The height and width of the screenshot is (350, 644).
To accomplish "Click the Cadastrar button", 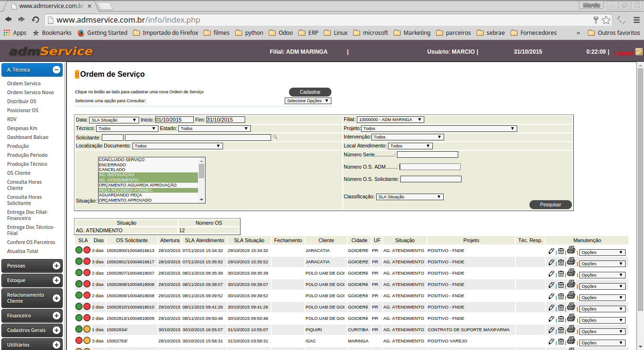I will coord(310,92).
